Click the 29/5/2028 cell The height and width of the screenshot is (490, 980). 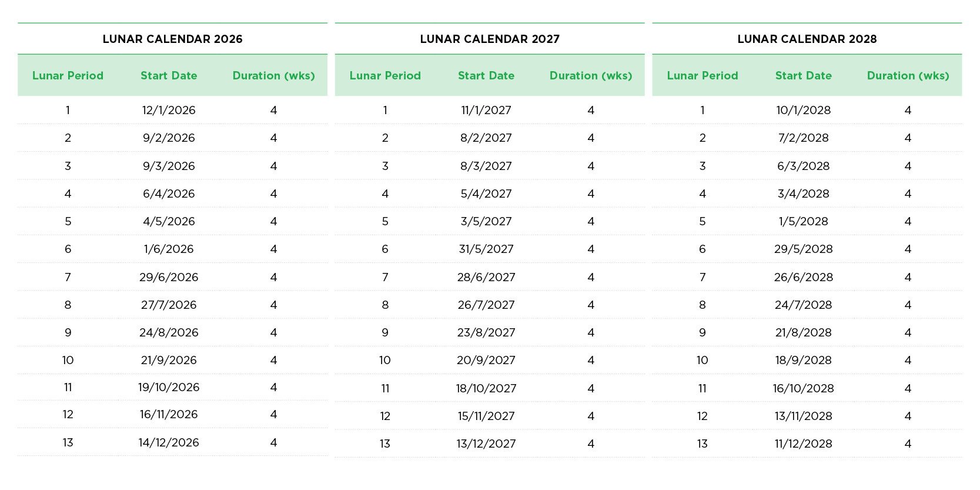(x=804, y=249)
